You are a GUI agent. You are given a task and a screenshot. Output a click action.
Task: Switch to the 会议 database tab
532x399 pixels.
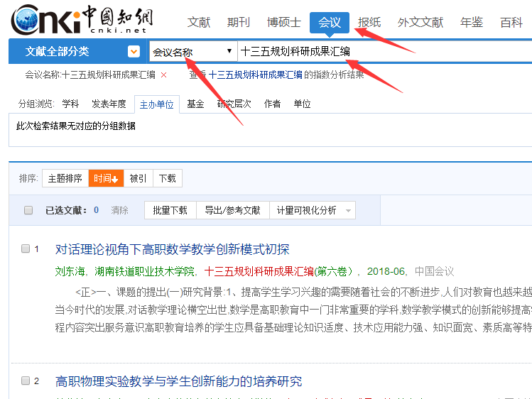coord(330,22)
